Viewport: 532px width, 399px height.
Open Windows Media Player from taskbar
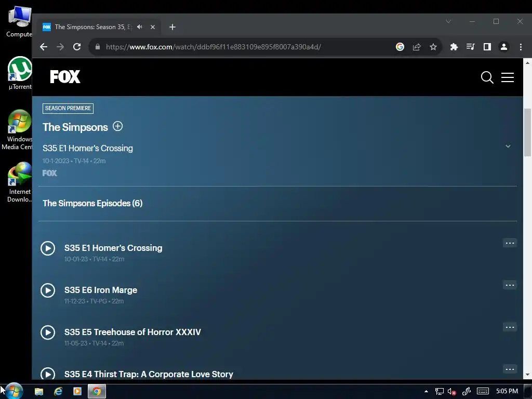coord(77,391)
